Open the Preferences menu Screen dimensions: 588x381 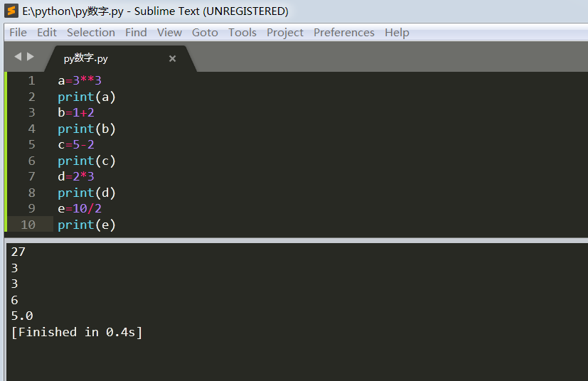pos(344,33)
